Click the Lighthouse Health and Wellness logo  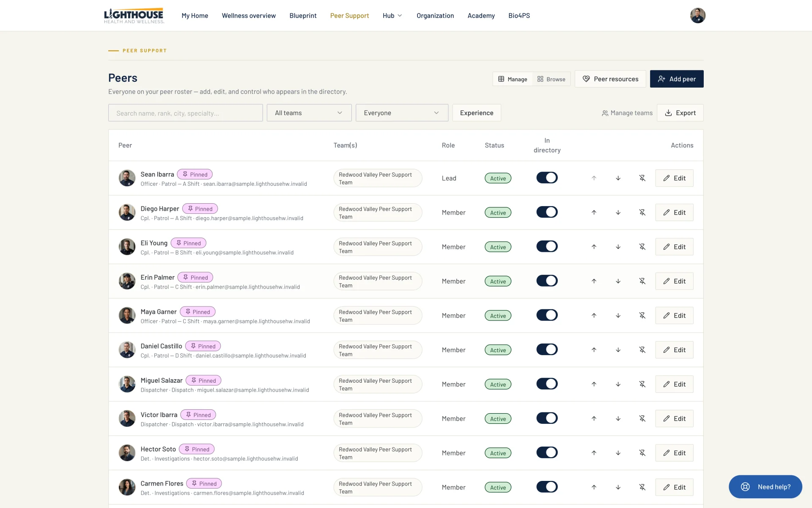pyautogui.click(x=134, y=16)
